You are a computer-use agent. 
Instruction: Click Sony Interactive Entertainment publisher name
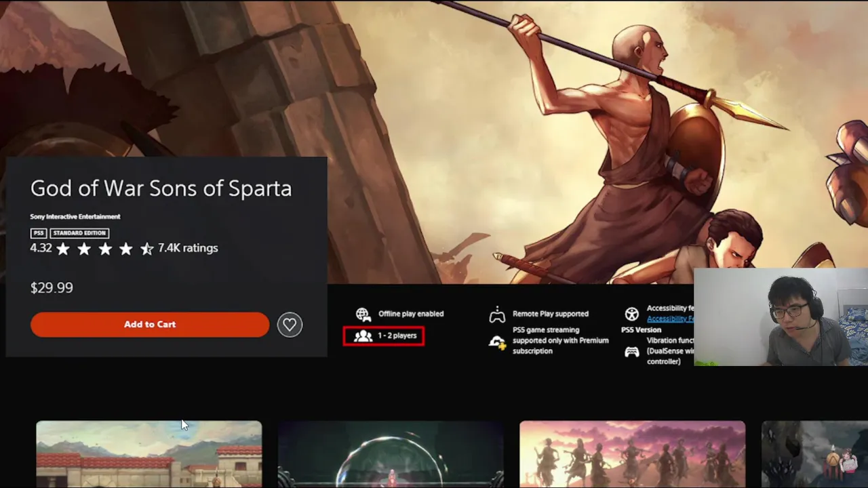click(75, 217)
